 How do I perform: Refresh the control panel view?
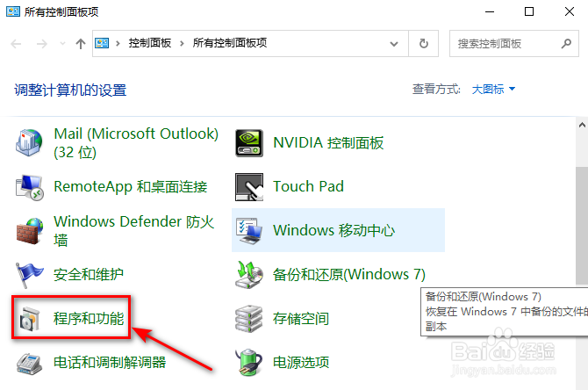click(x=424, y=44)
